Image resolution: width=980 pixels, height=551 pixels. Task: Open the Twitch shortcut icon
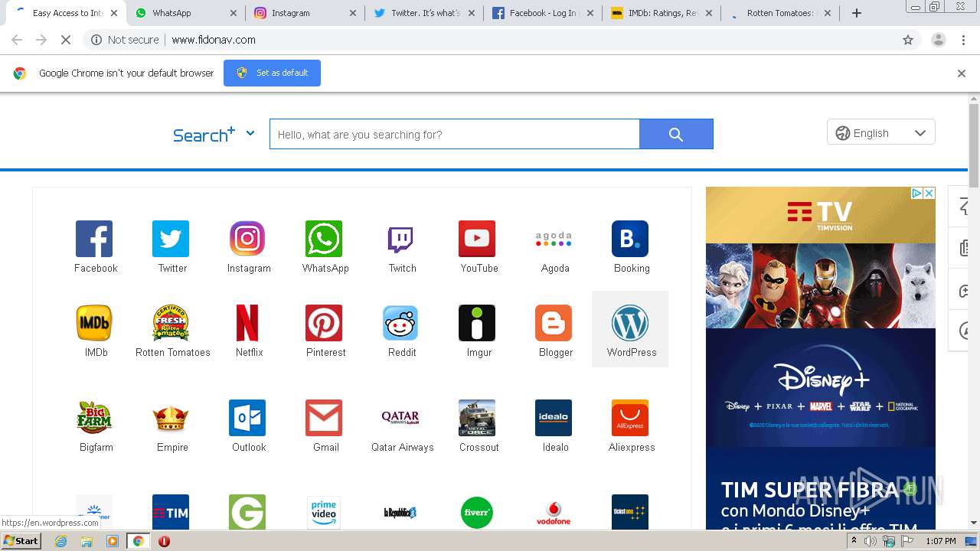click(x=400, y=239)
